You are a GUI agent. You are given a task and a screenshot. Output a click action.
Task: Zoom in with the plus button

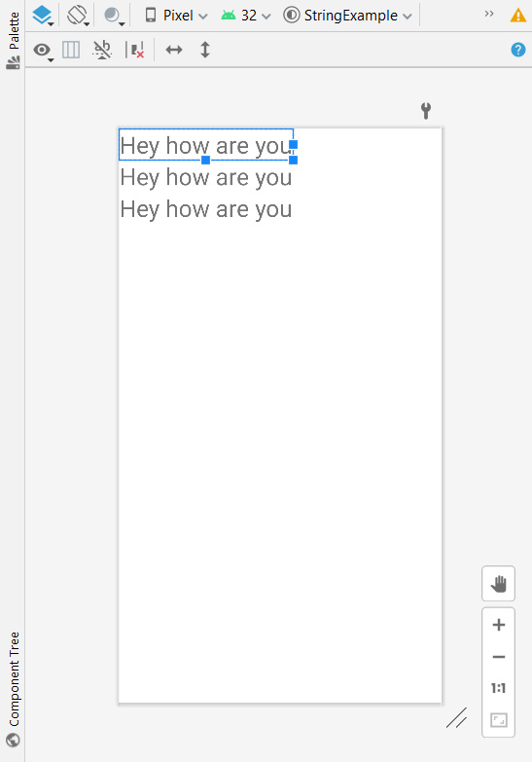499,625
